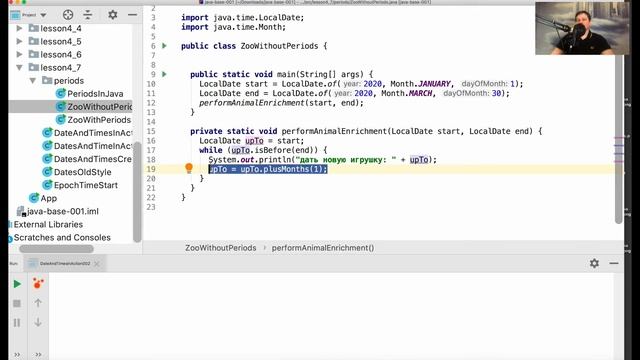Click the editor vertical scrollbar
Image resolution: width=640 pixels, height=360 pixels.
coord(619,139)
